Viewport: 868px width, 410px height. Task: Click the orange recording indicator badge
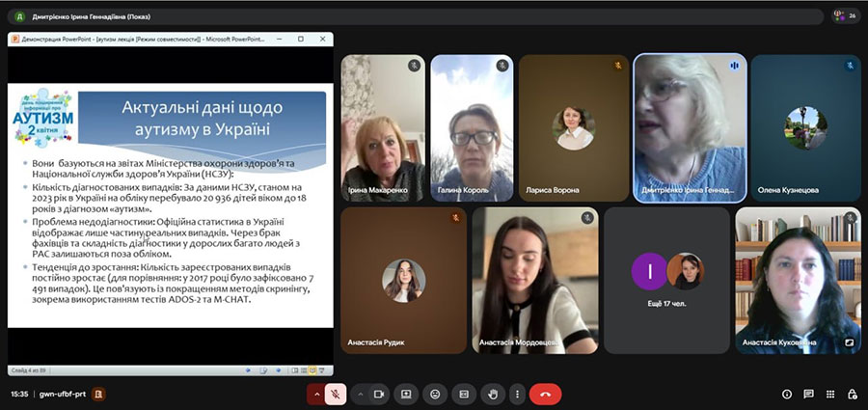[98, 394]
